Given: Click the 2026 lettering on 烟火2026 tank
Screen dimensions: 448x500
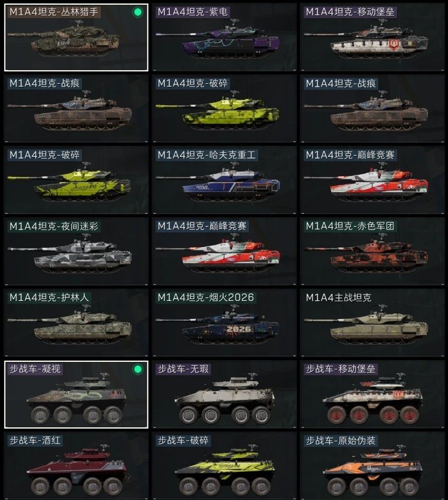Looking at the screenshot, I should point(239,330).
